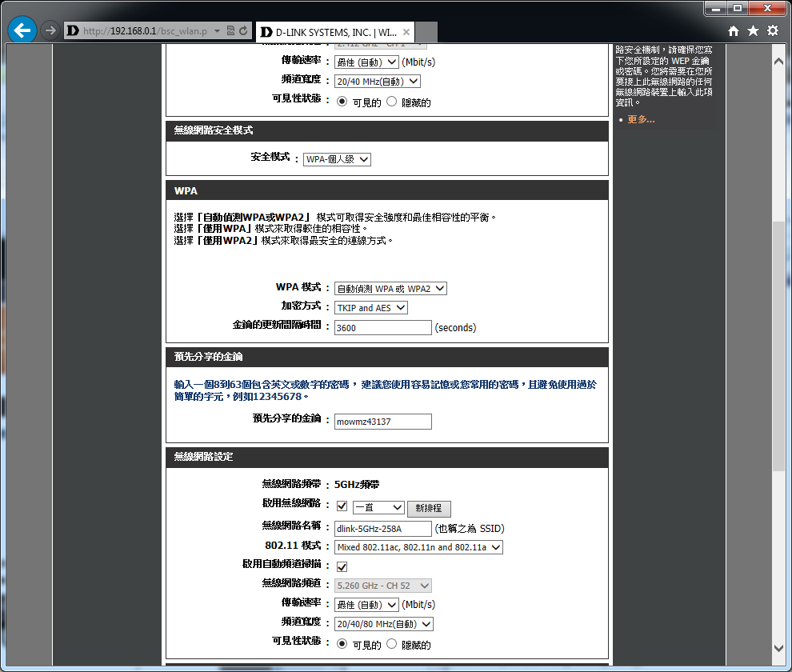Image resolution: width=792 pixels, height=672 pixels.
Task: Expand the TKIP and AES cipher dropdown
Action: click(371, 308)
